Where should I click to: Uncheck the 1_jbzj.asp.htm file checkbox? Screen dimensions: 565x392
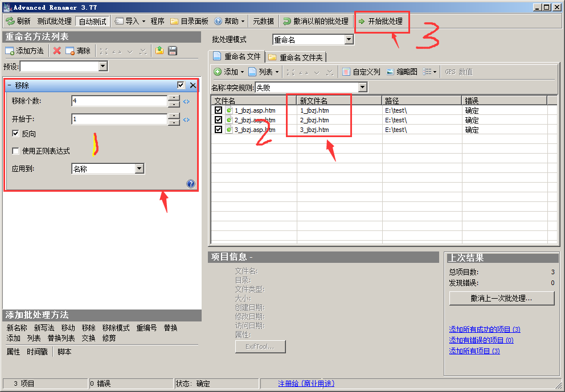pos(218,110)
